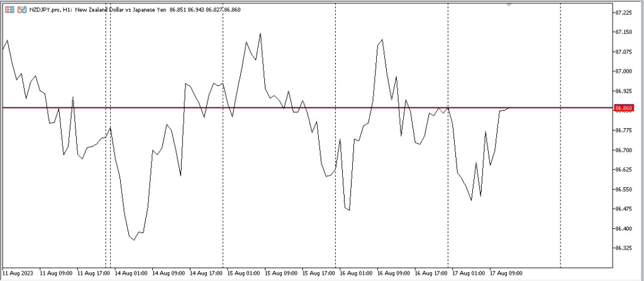Click the red 86.860 current price tag
Viewport: 644px width, 281px height.
[x=623, y=108]
